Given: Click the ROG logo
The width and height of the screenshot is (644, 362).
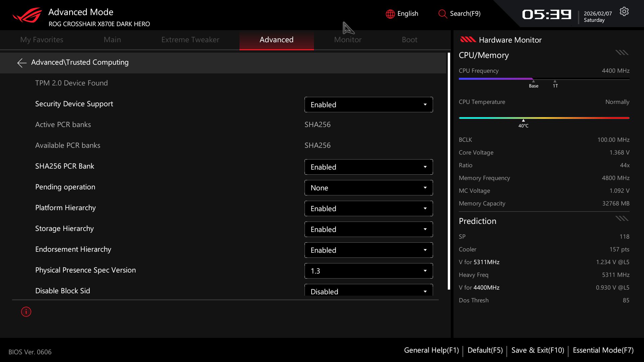Looking at the screenshot, I should [27, 15].
